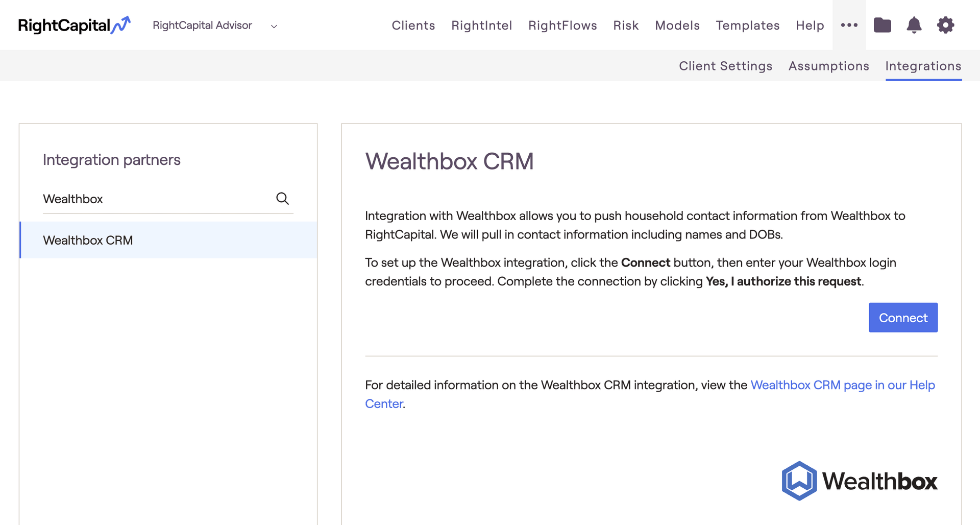This screenshot has width=980, height=525.
Task: Click the three-dot more options icon
Action: click(x=849, y=25)
